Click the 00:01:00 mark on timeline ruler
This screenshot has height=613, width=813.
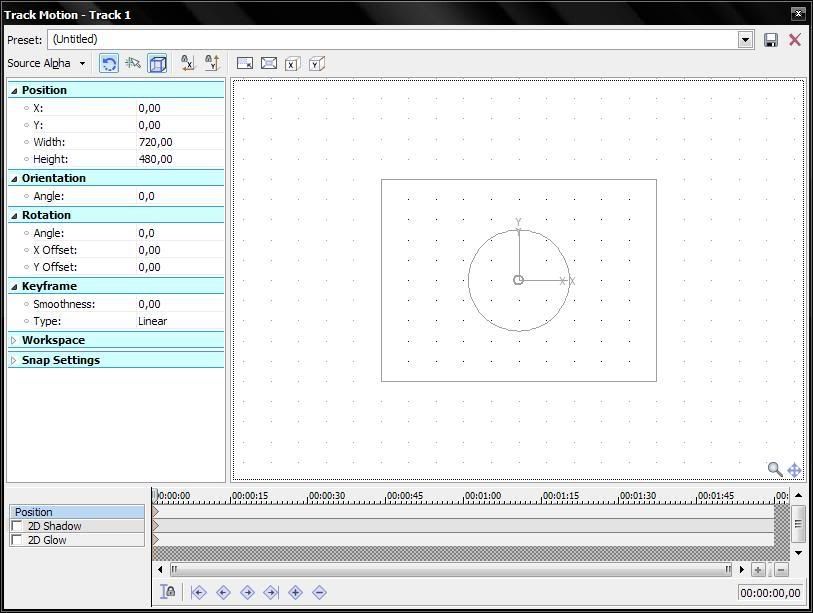483,496
